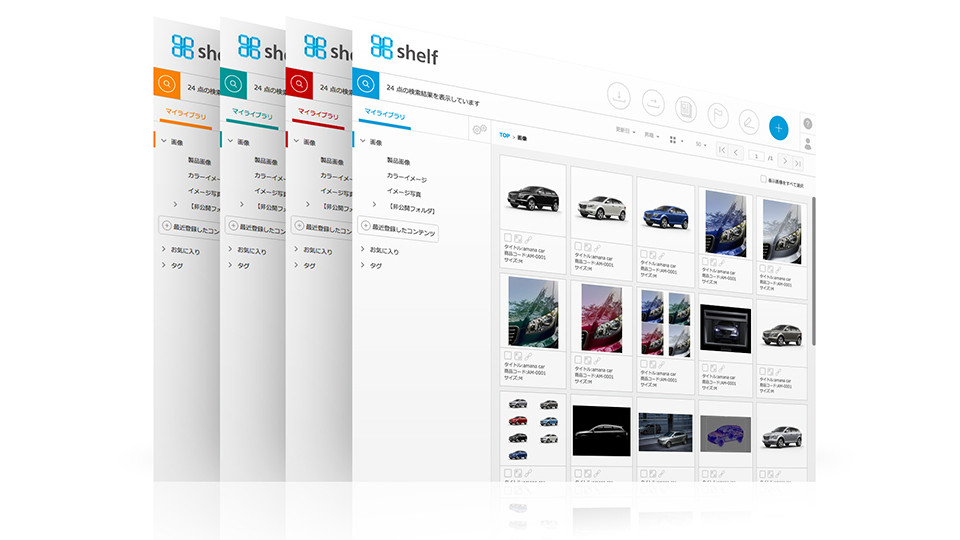The width and height of the screenshot is (960, 540).
Task: Click the TOP breadcrumb link
Action: point(504,135)
